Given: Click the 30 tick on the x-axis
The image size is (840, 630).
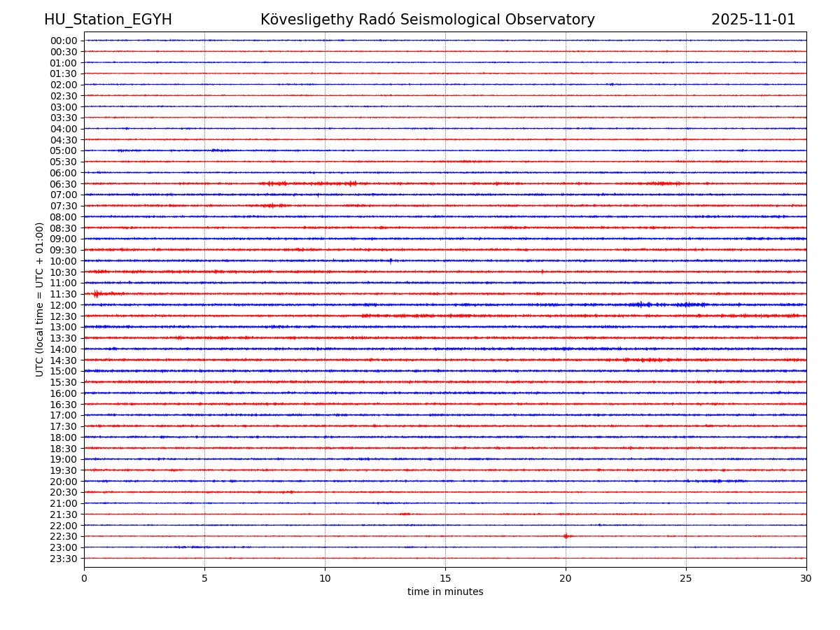Looking at the screenshot, I should [x=806, y=578].
